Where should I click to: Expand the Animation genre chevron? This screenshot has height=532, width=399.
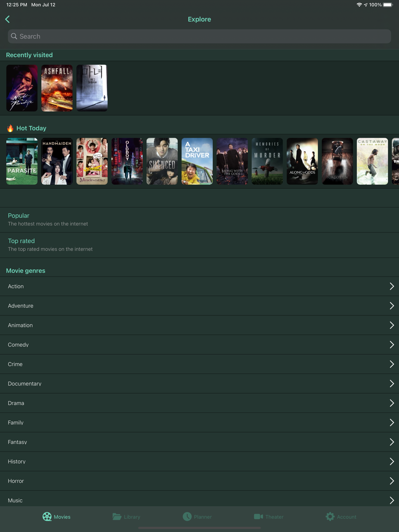click(391, 325)
